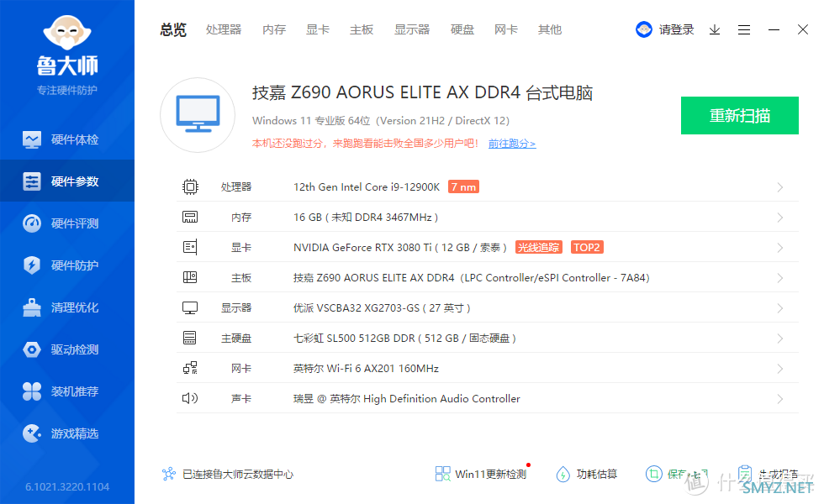Image resolution: width=824 pixels, height=504 pixels.
Task: Open Win11更新检测
Action: (x=490, y=474)
